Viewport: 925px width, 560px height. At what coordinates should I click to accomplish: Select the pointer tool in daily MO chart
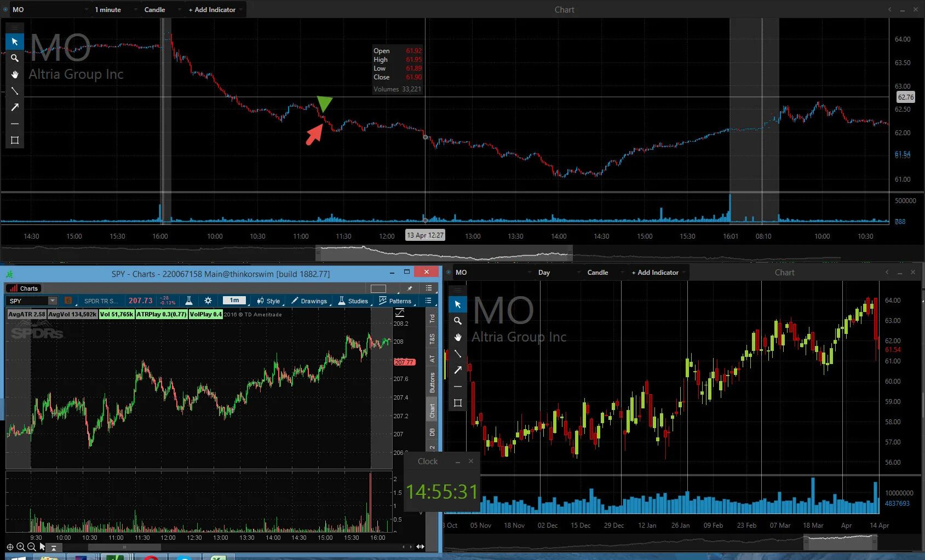point(458,304)
